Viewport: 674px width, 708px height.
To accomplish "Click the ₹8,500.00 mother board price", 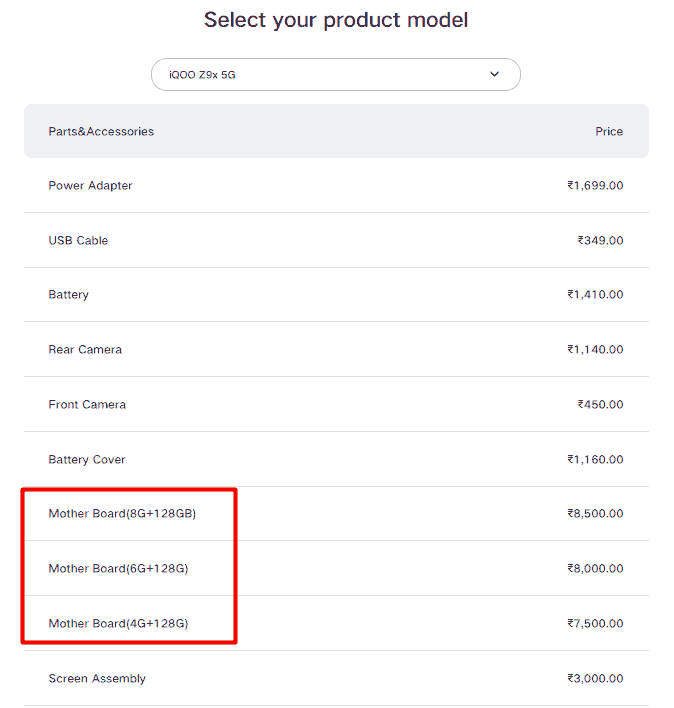I will coord(594,514).
